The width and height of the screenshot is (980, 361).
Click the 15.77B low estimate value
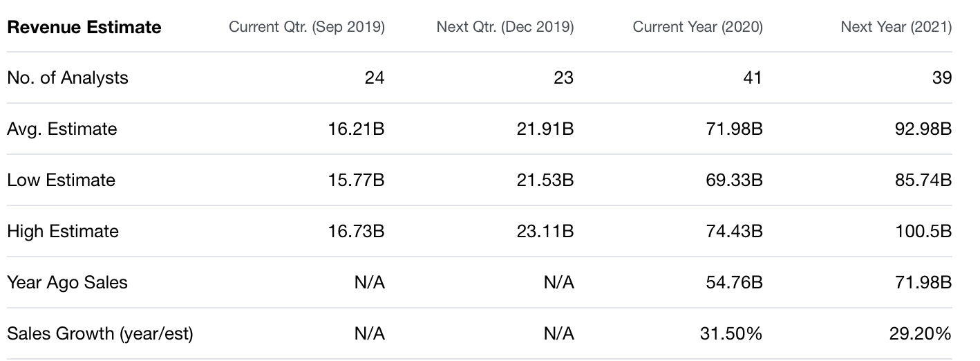pyautogui.click(x=356, y=180)
